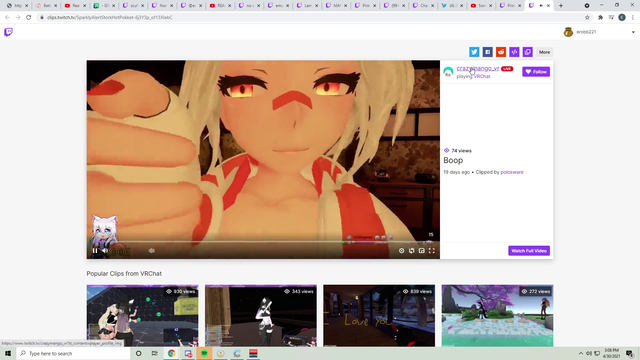Follow crazymango_vr channel
This screenshot has height=360, width=640.
[x=536, y=71]
